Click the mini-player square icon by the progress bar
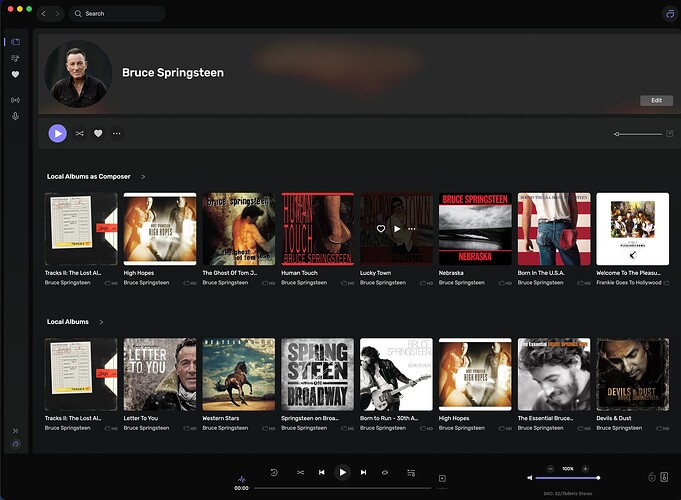This screenshot has width=681, height=500. [442, 478]
